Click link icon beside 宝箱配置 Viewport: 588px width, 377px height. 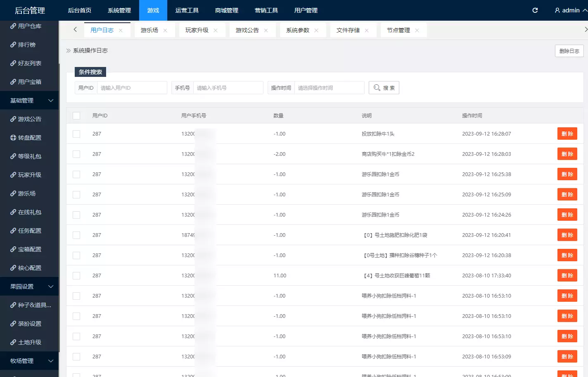tap(13, 249)
